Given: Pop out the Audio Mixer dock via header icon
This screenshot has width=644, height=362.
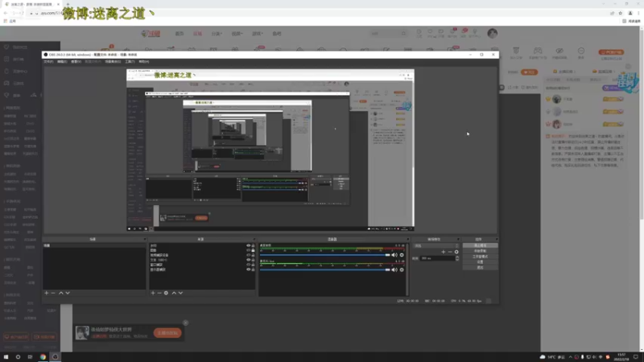Looking at the screenshot, I should 407,239.
